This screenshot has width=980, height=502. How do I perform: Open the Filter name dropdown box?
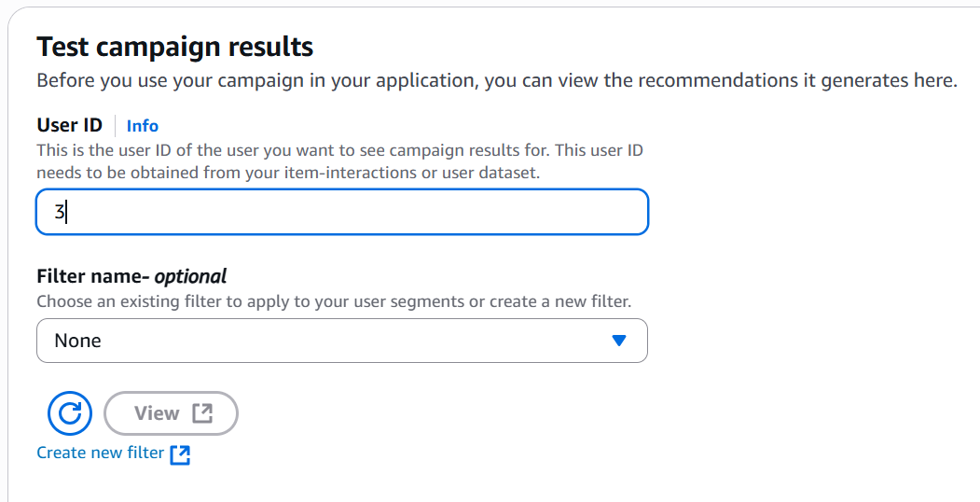(341, 341)
